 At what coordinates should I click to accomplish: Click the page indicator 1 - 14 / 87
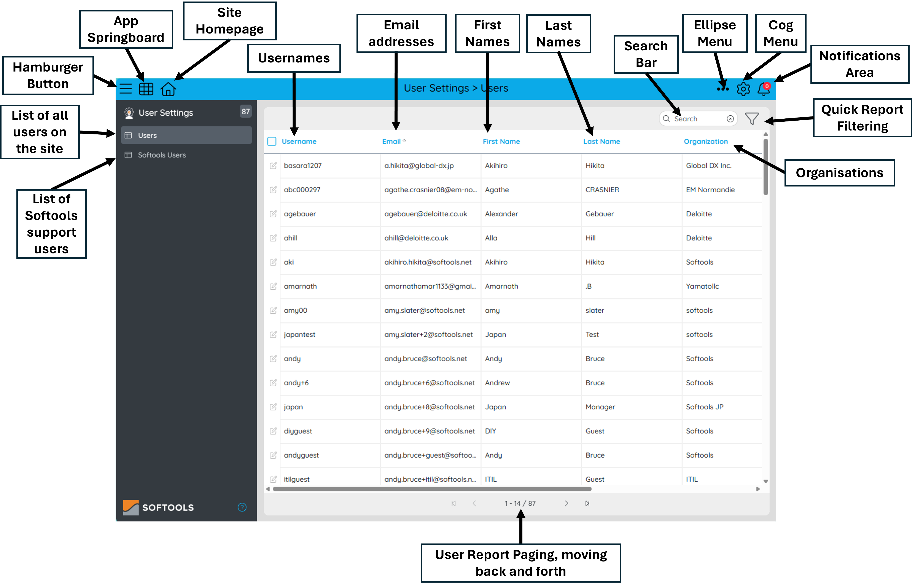pyautogui.click(x=520, y=503)
